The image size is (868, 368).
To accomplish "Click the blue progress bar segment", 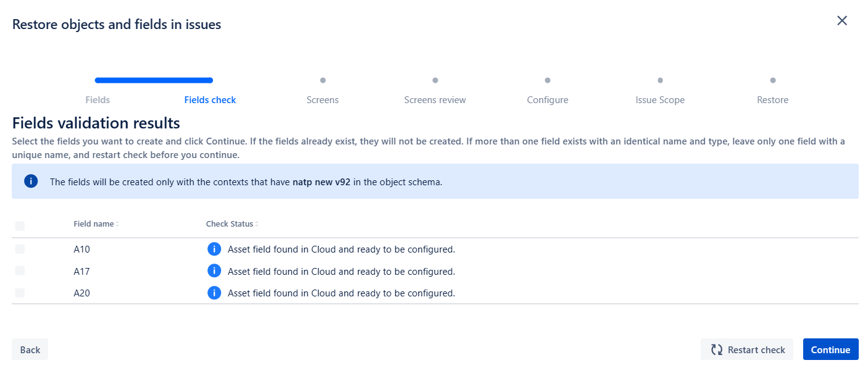I will pyautogui.click(x=154, y=80).
